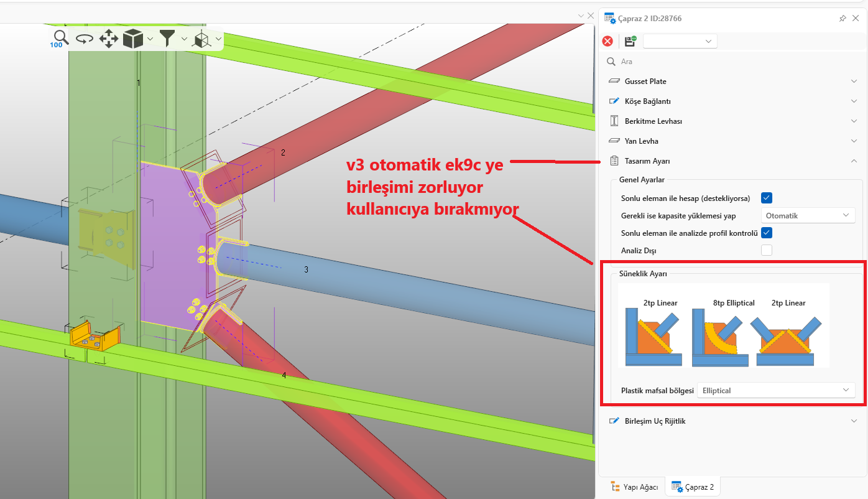Select the Çapraz 2 bottom tab
Image resolution: width=868 pixels, height=499 pixels.
click(693, 487)
